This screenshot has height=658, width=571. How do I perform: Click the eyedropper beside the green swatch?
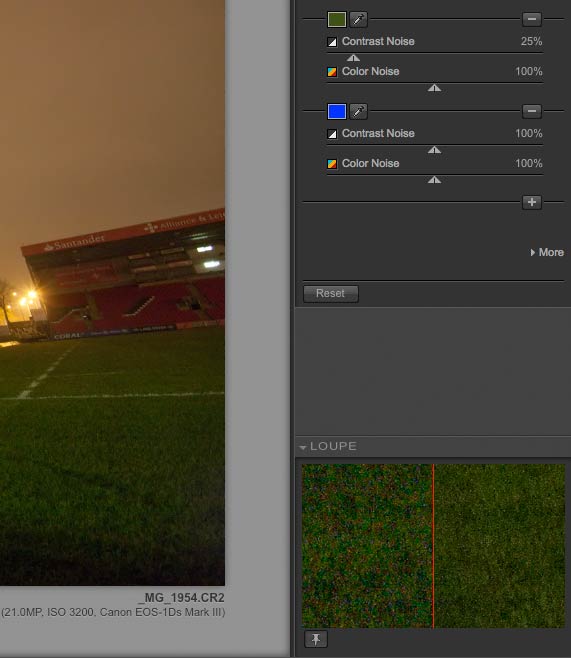click(358, 19)
